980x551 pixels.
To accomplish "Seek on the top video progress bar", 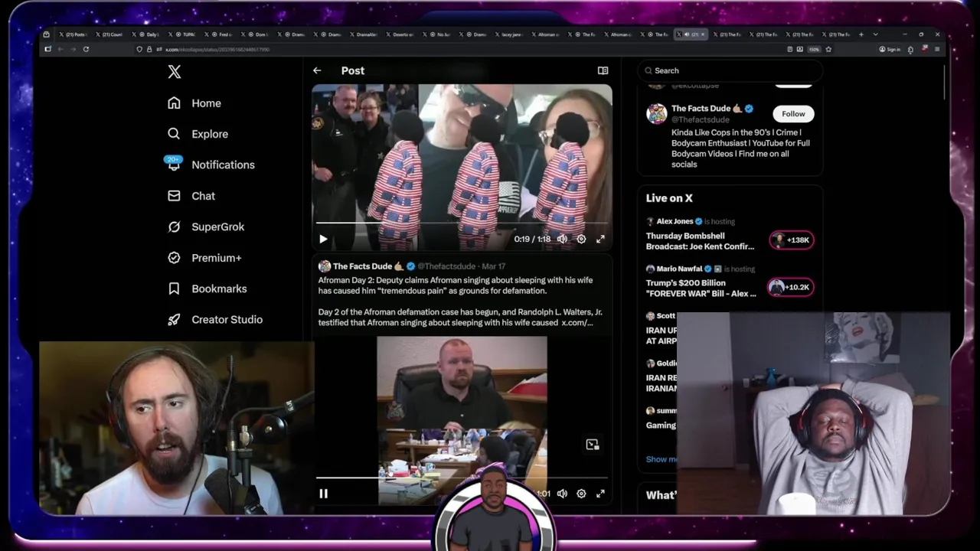I will [462, 223].
